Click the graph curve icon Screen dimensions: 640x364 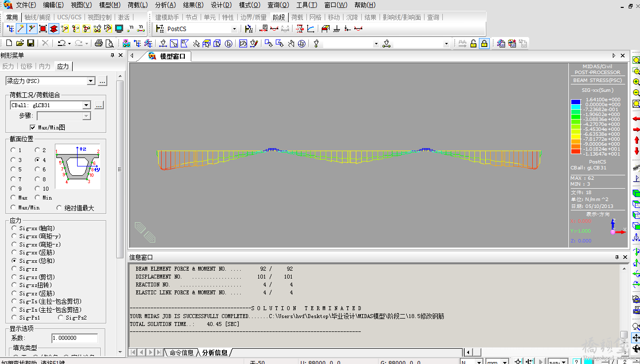point(310,29)
